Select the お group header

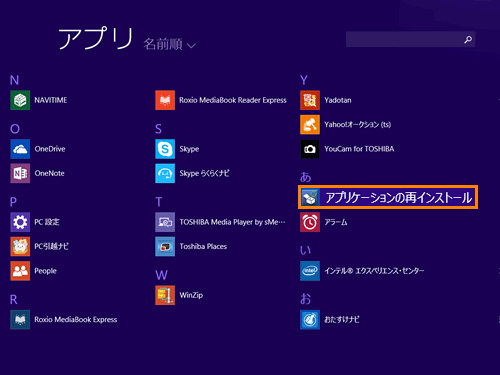(x=305, y=299)
